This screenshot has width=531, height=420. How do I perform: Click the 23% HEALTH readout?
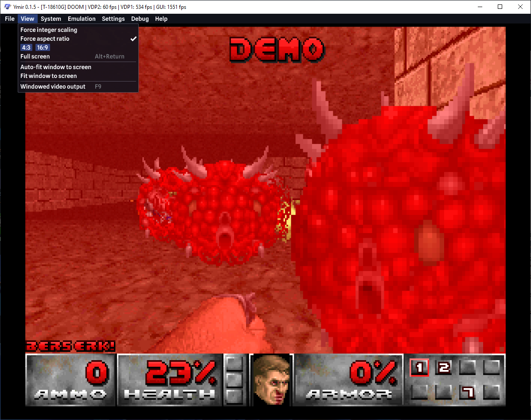pyautogui.click(x=170, y=380)
